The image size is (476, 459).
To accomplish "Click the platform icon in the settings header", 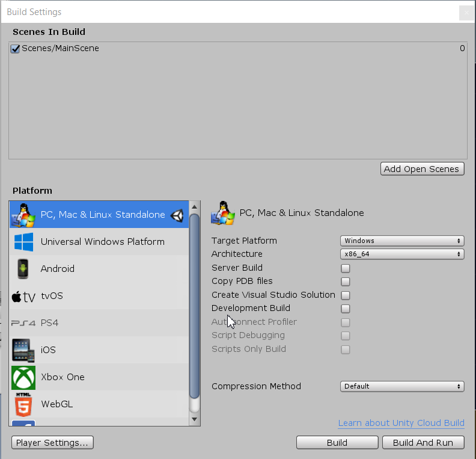I will click(223, 213).
